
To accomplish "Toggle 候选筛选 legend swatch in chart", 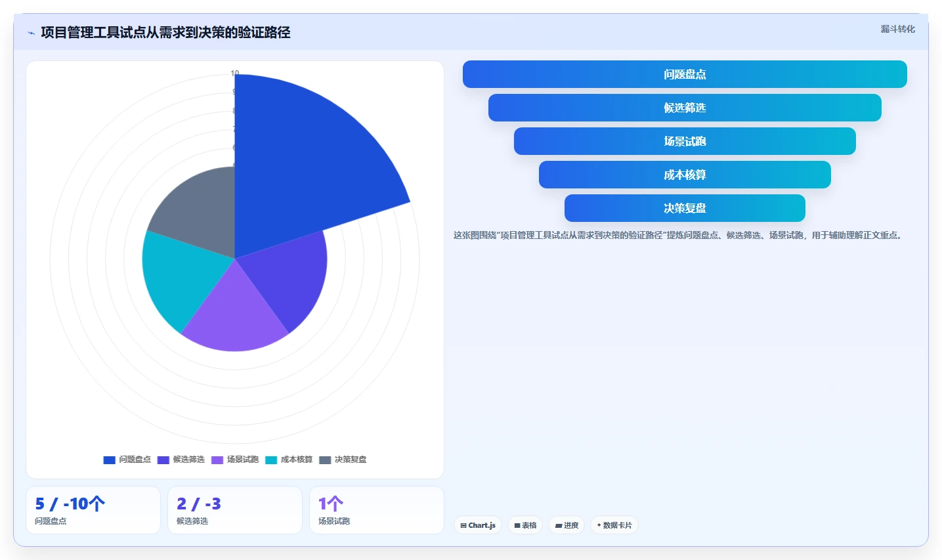I will tap(163, 460).
